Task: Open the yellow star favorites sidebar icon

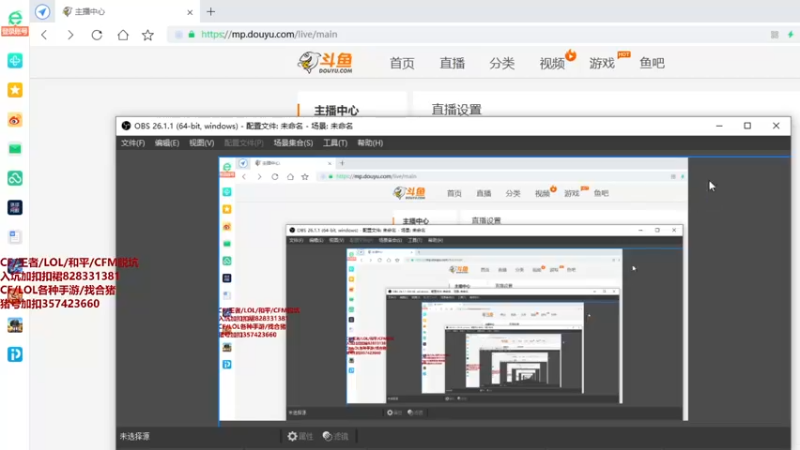Action: coord(15,90)
